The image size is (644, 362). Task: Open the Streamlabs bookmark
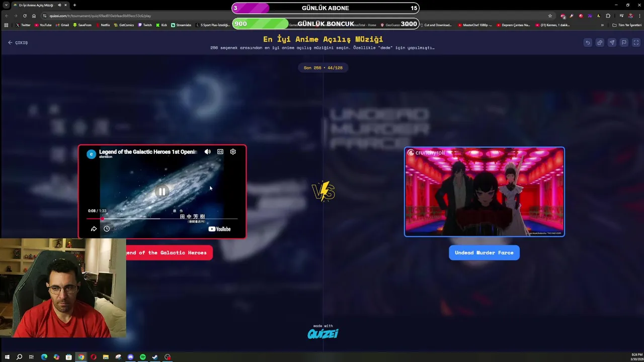(181, 25)
